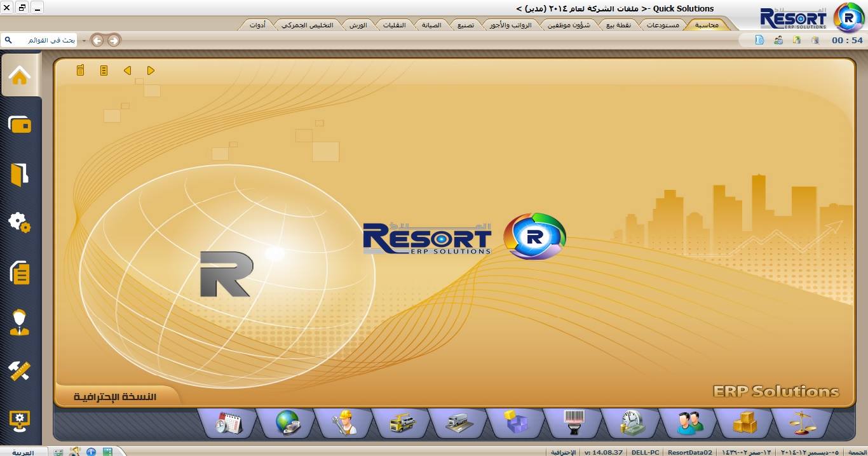The width and height of the screenshot is (868, 456).
Task: Go to the next page with forward arrow
Action: click(x=113, y=40)
